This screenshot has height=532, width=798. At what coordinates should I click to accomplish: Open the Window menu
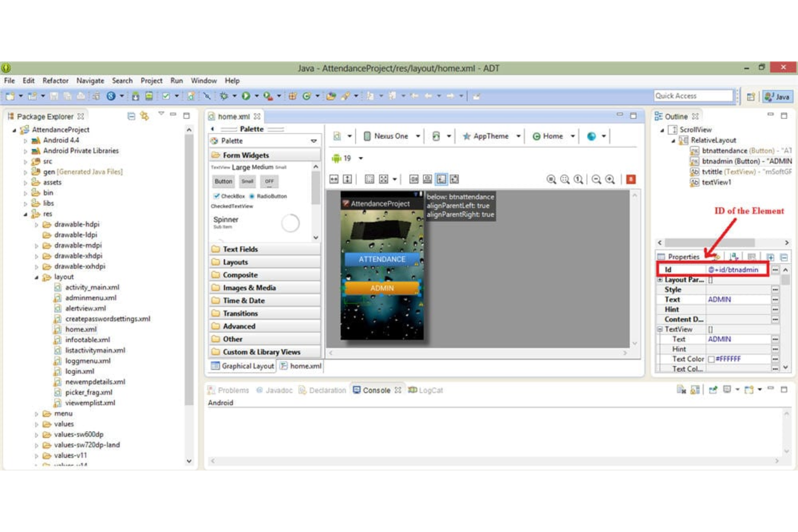[204, 80]
